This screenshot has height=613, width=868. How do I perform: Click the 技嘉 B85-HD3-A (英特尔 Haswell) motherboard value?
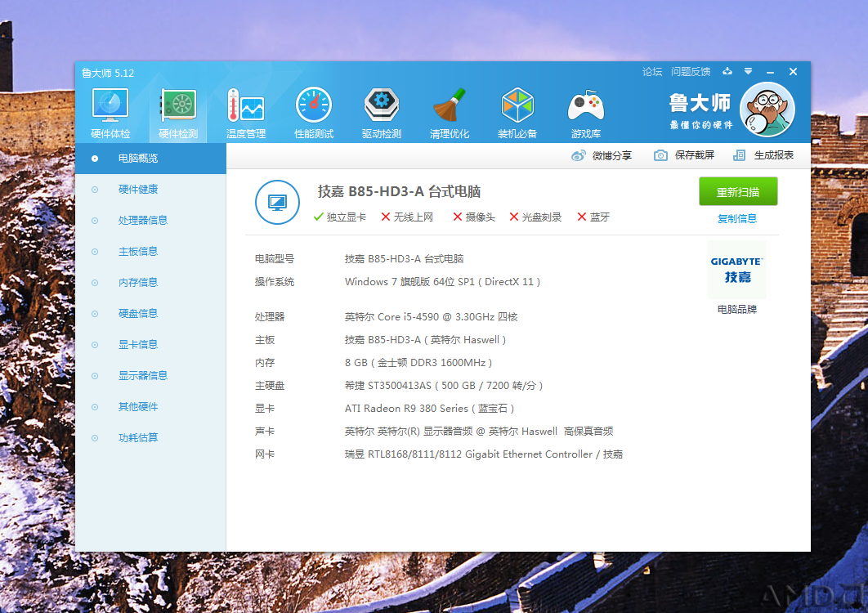click(x=425, y=340)
